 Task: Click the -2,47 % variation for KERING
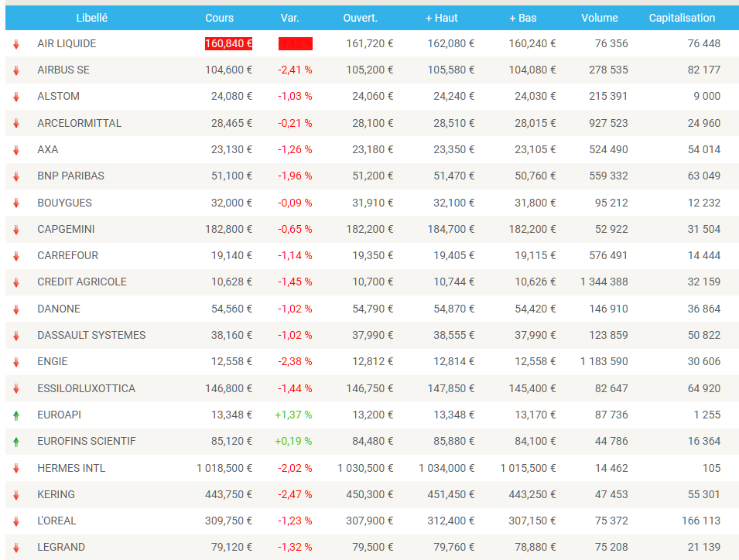pyautogui.click(x=295, y=494)
